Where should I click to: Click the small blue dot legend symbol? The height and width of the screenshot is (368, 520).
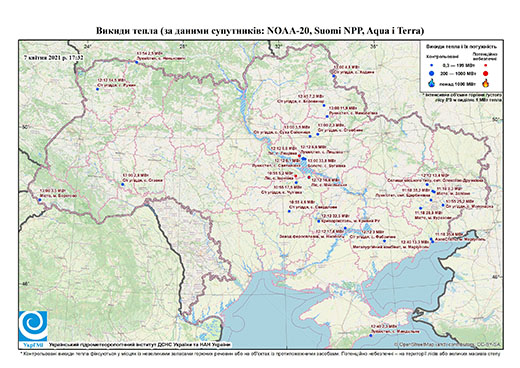tap(432, 65)
